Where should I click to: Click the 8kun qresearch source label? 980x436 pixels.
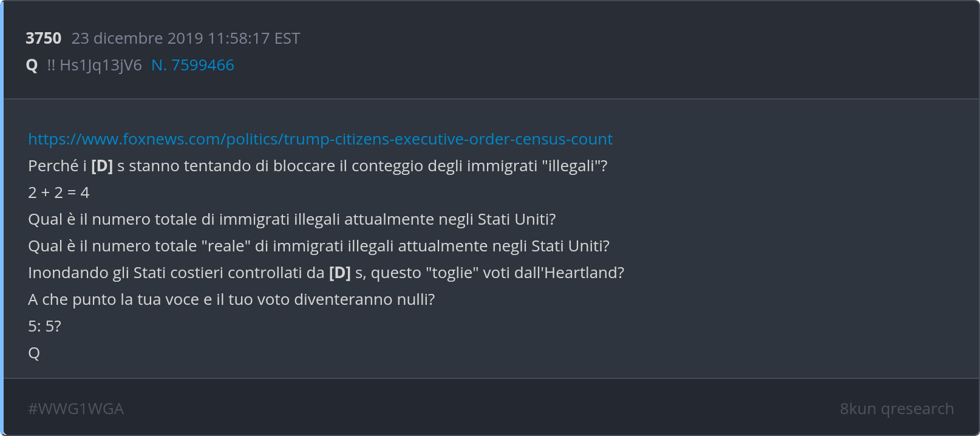coord(896,409)
